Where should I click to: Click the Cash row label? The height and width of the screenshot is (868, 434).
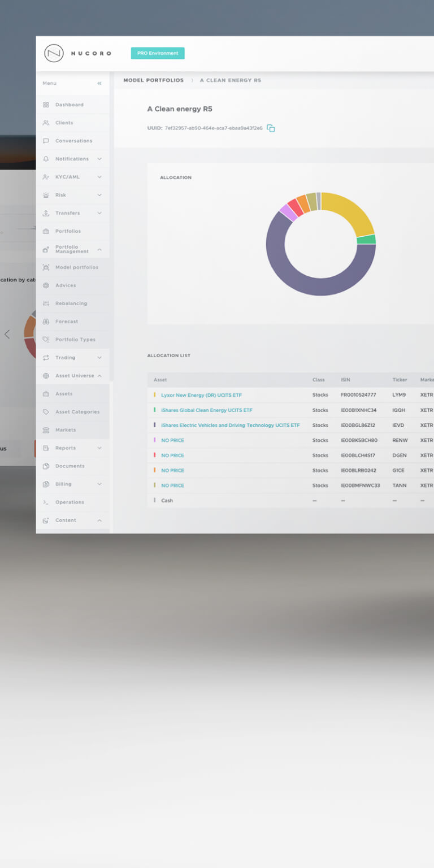167,501
